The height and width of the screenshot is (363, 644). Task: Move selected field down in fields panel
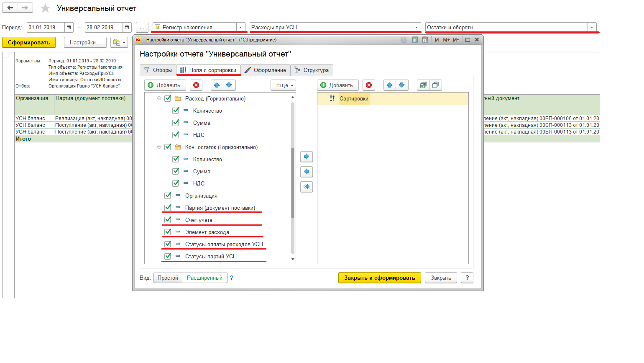coord(229,85)
